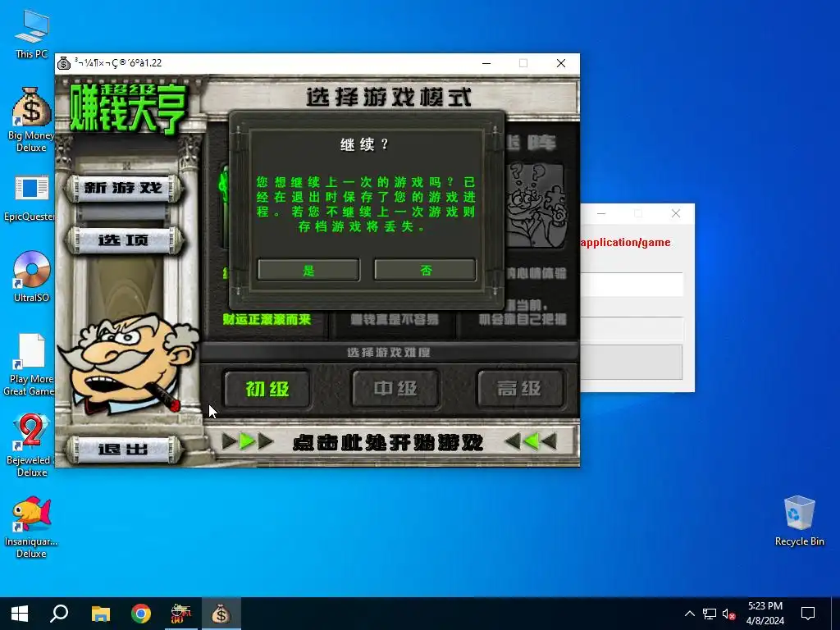Click 赚钱大亨 game logo
This screenshot has height=630, width=840.
coord(129,107)
